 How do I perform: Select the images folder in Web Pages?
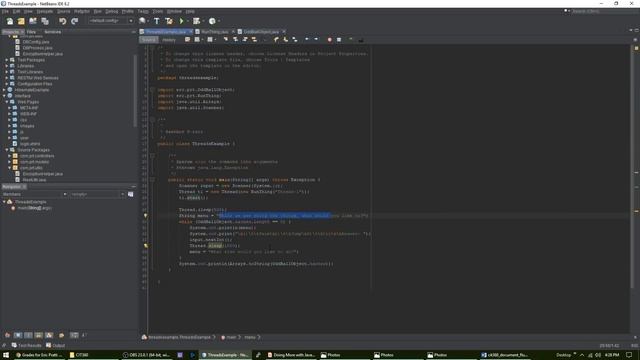27,126
